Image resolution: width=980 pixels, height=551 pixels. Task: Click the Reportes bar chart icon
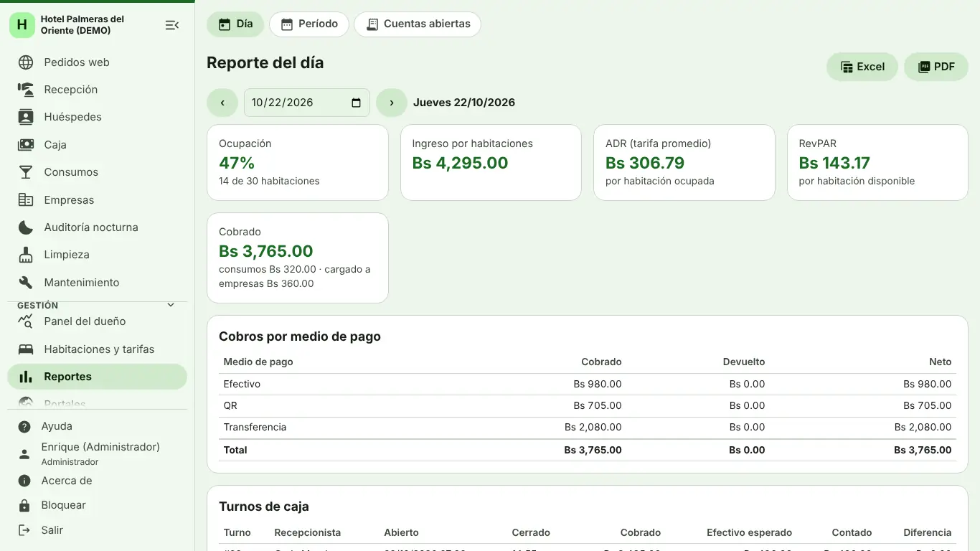26,377
